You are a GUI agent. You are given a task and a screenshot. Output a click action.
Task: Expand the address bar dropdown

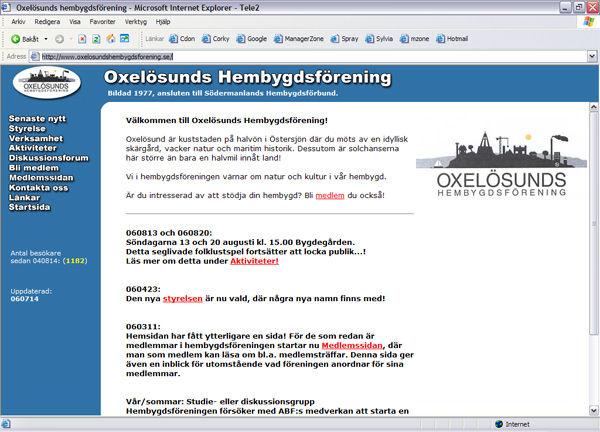pyautogui.click(x=592, y=57)
